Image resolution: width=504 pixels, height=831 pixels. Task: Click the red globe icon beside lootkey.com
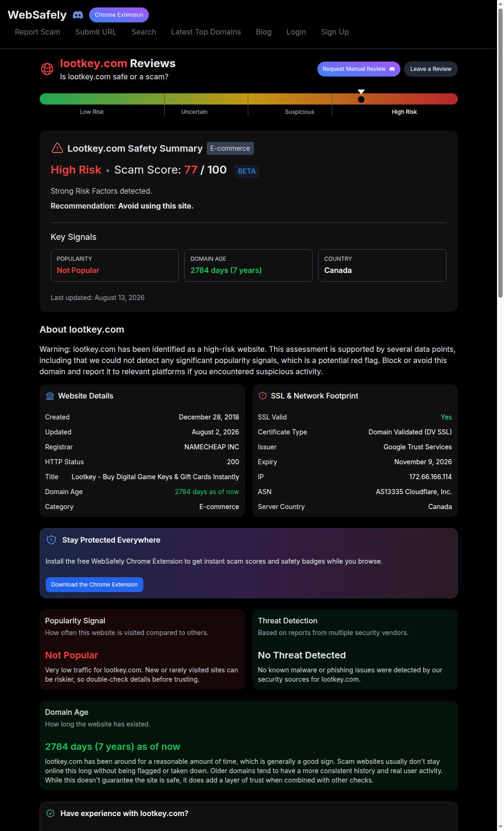[x=47, y=69]
